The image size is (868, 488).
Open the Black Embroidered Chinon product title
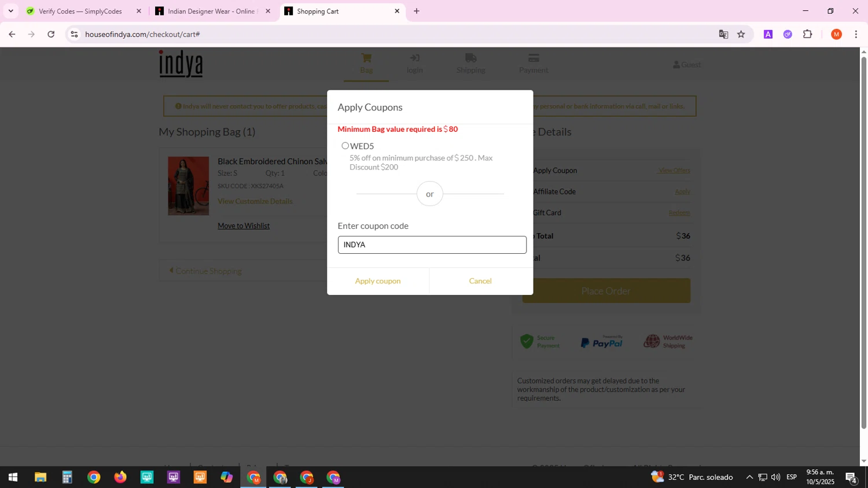click(x=272, y=161)
